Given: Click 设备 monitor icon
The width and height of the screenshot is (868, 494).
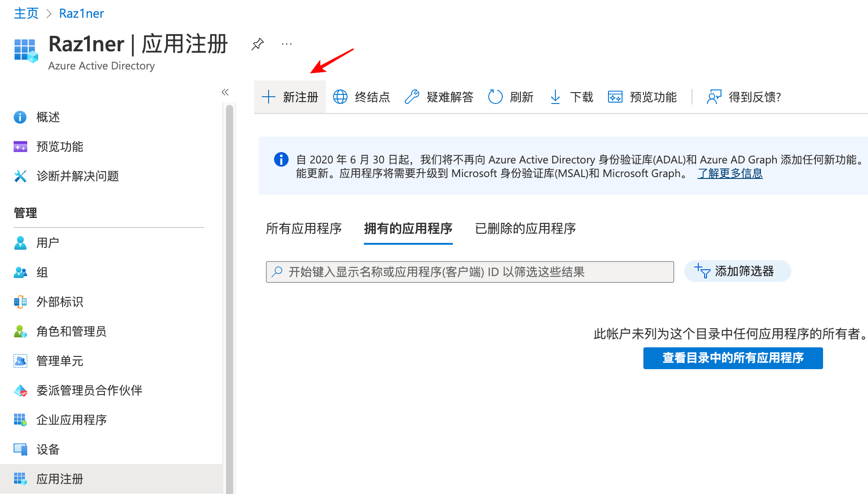Looking at the screenshot, I should pos(20,450).
